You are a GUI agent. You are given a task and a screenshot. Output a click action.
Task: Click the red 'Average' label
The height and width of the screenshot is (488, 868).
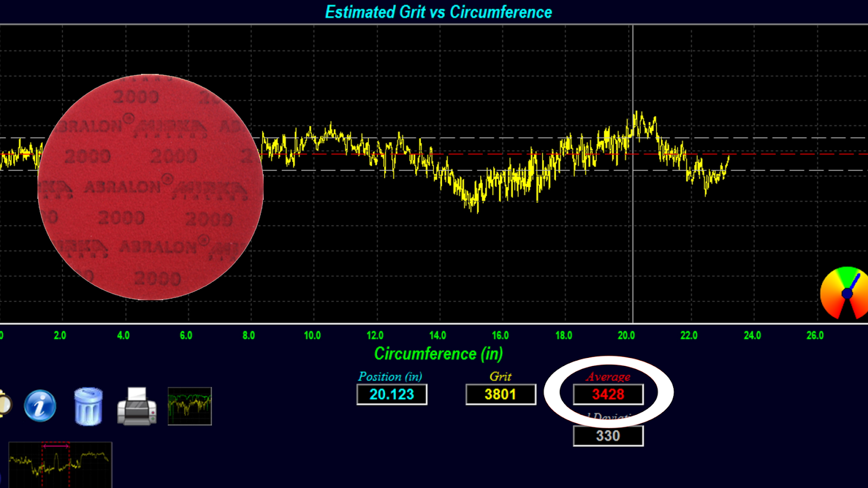coord(608,376)
